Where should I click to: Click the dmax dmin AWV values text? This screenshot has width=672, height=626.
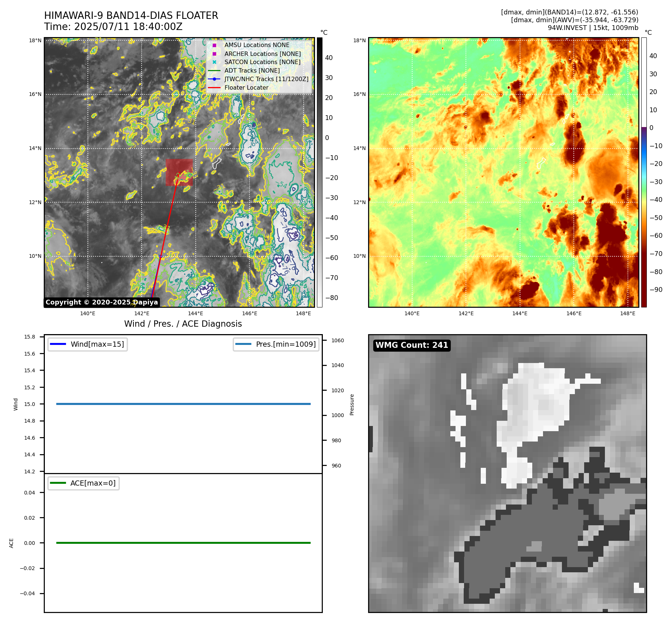575,20
